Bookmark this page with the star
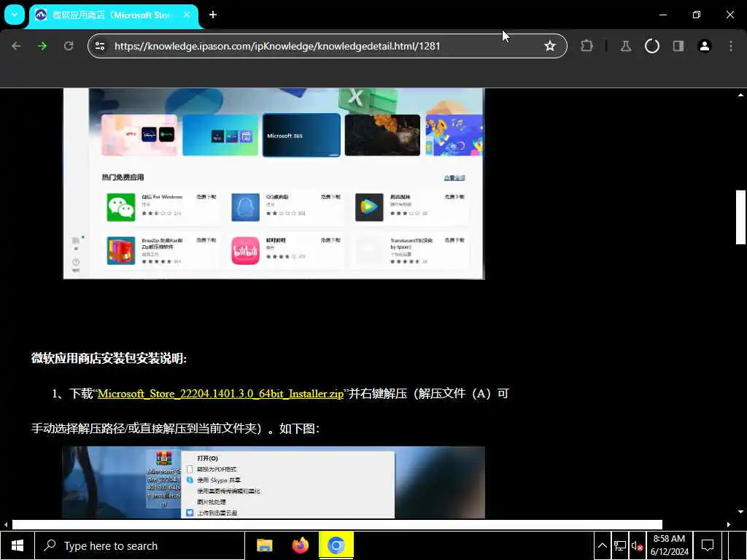This screenshot has height=560, width=747. click(x=550, y=46)
